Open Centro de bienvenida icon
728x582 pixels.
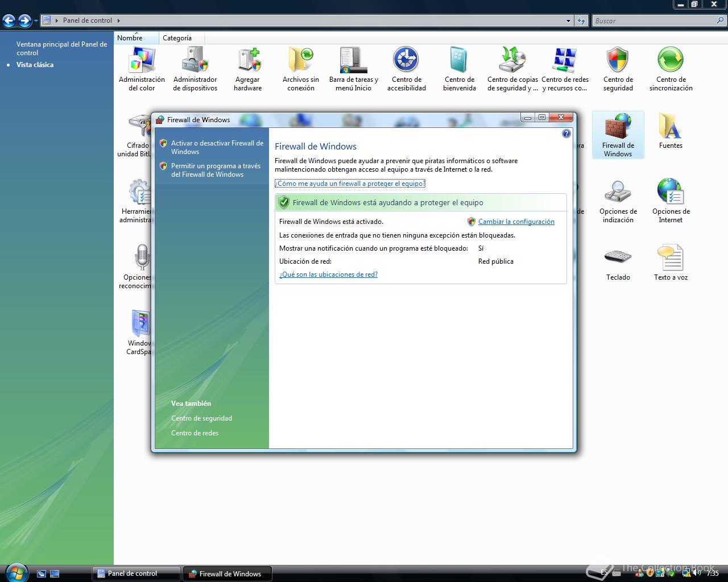pyautogui.click(x=460, y=69)
